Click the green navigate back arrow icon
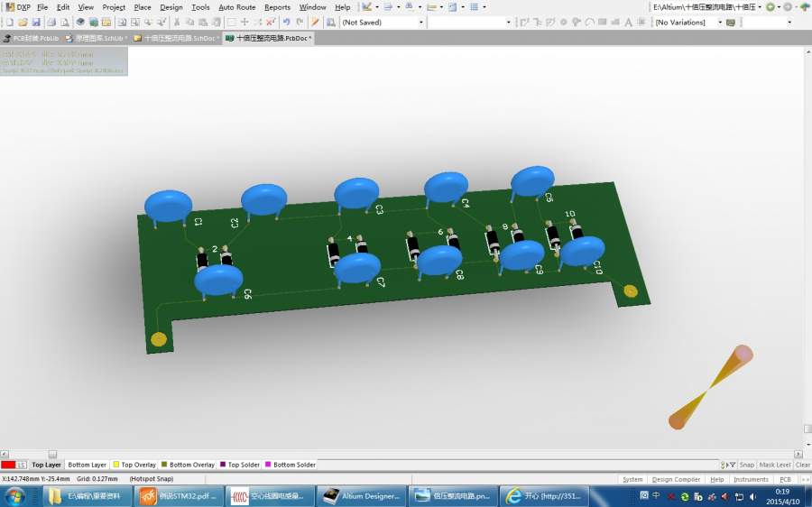The width and height of the screenshot is (812, 507). (x=771, y=6)
